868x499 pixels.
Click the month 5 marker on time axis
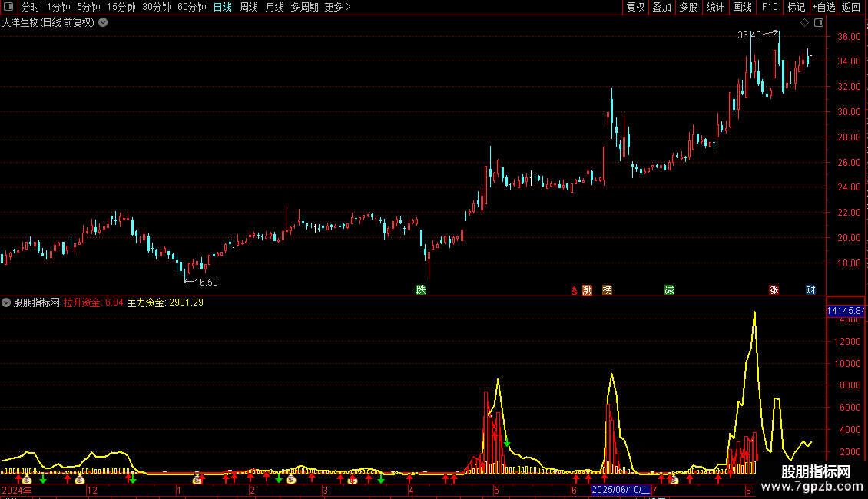point(496,490)
